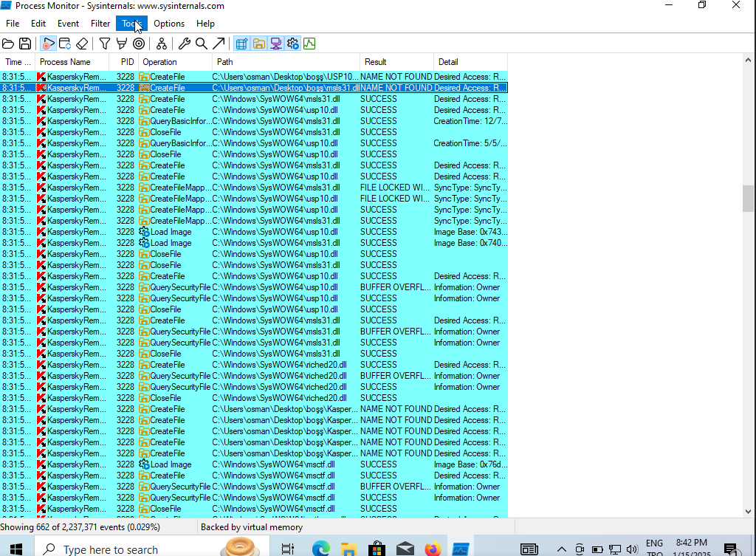Select Load Image msctf.dll row
The image size is (756, 556).
254,464
